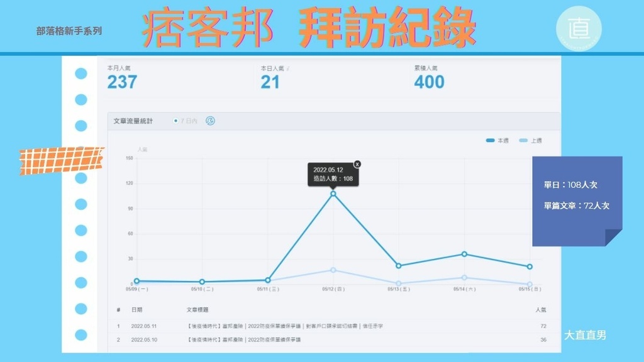The width and height of the screenshot is (644, 362).
Task: Click the 本日人氣 label
Action: (272, 68)
